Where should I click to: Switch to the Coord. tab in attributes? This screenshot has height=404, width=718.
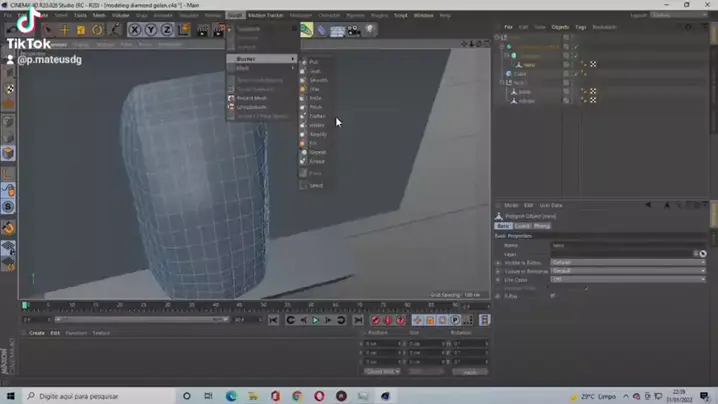(x=522, y=226)
